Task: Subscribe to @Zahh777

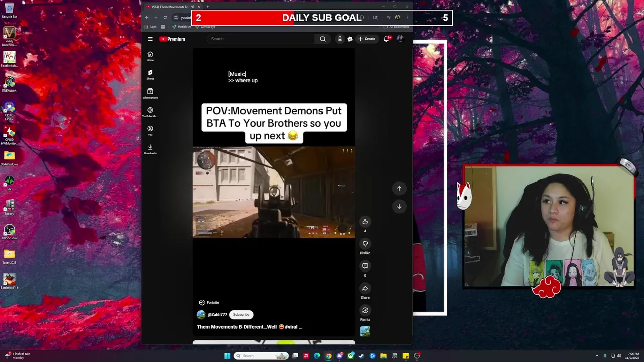Action: (x=241, y=314)
